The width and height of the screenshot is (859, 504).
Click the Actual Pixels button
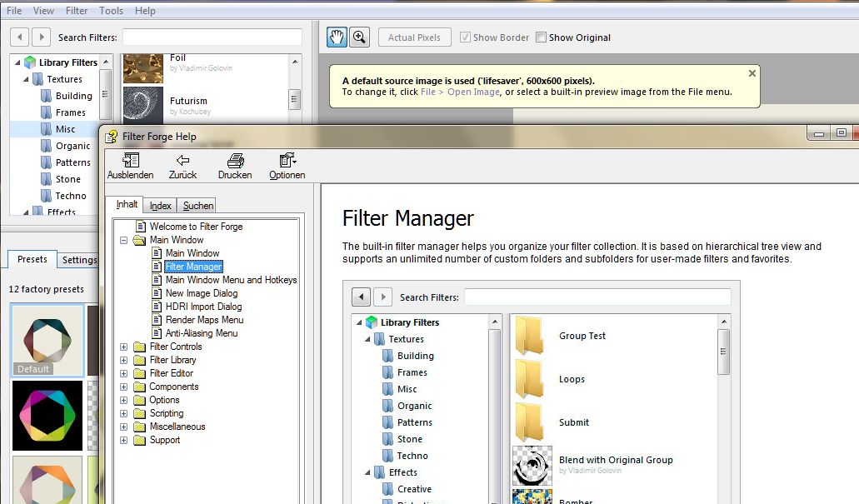[x=414, y=37]
